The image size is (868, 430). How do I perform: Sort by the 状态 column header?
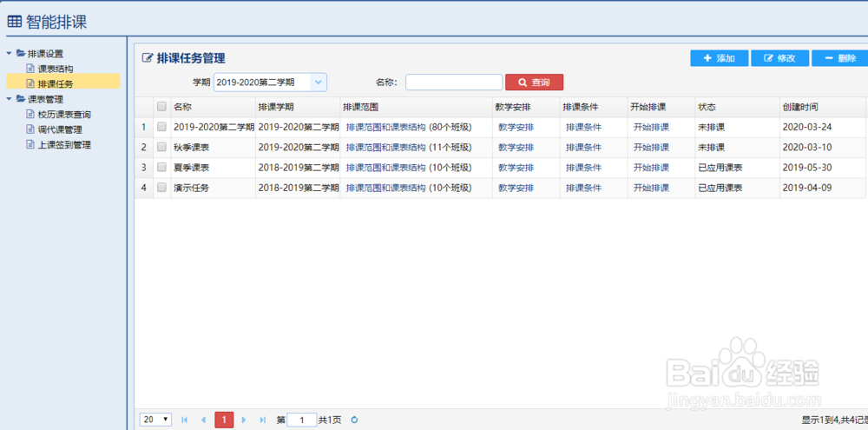[737, 106]
